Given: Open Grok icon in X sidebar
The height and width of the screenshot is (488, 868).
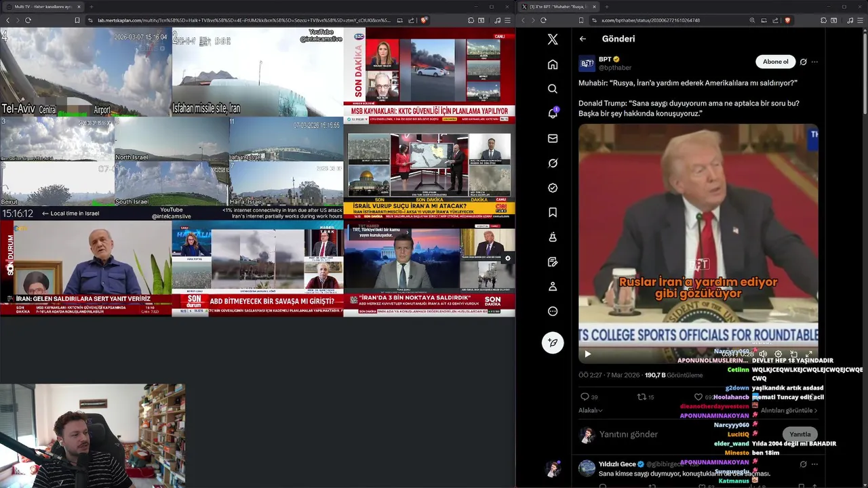Looking at the screenshot, I should coord(553,163).
